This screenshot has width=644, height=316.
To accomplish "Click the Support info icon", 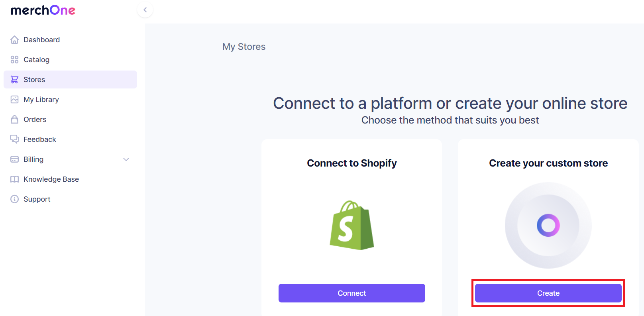I will click(14, 199).
